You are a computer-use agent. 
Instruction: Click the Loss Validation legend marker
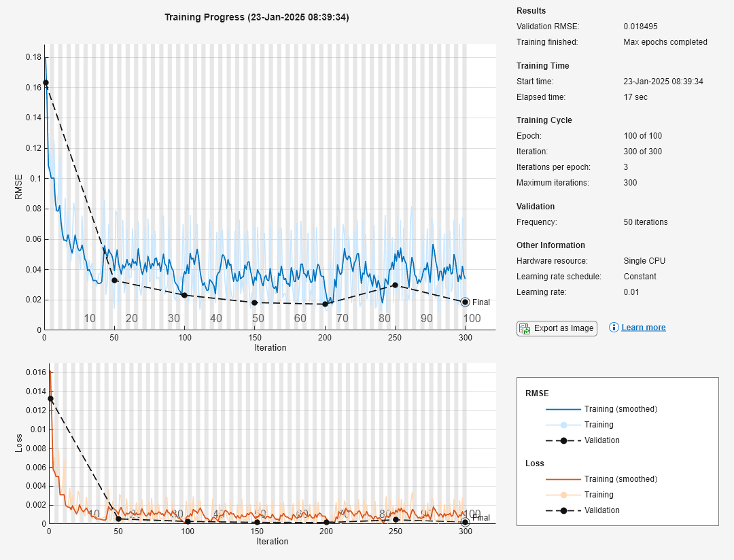pyautogui.click(x=563, y=510)
